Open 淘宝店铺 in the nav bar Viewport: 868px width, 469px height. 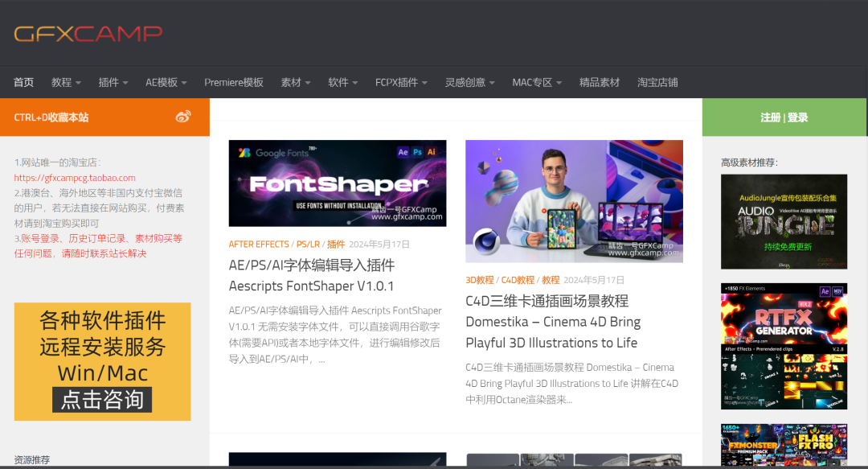[x=657, y=83]
